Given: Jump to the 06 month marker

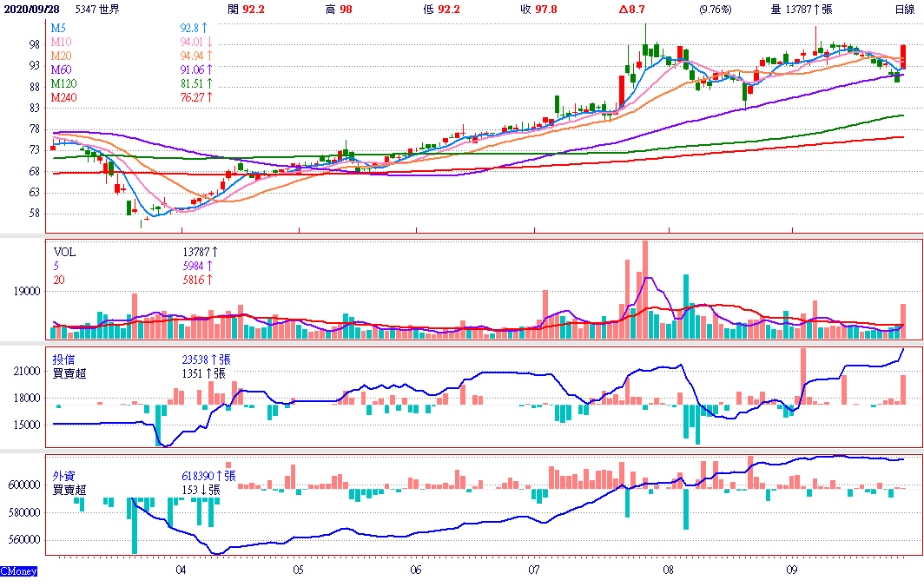Looking at the screenshot, I should click(x=416, y=571).
